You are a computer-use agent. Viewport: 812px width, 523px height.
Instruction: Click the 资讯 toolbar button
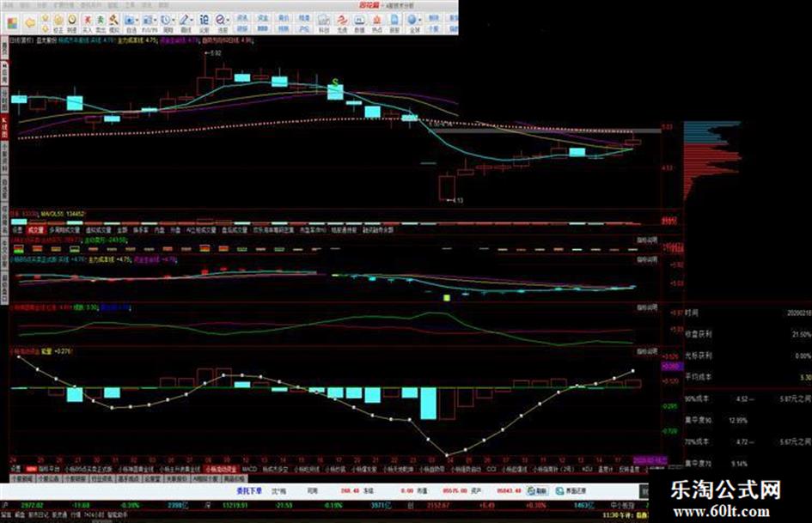[x=241, y=18]
